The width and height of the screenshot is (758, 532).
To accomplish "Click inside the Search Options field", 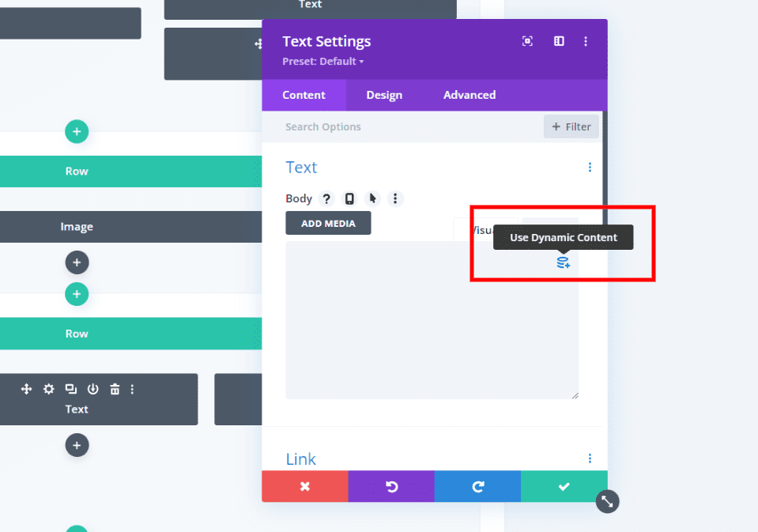I will coord(356,126).
